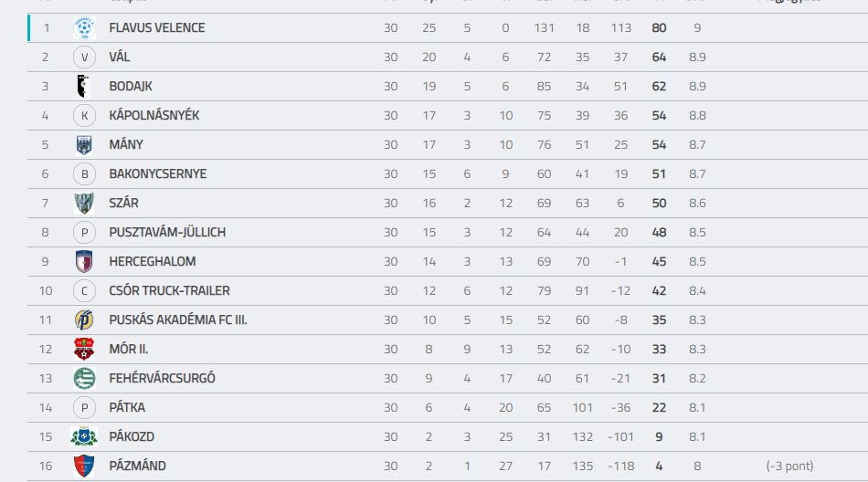
Task: Click the Fehérvárcsurgó green striped logo
Action: [84, 379]
